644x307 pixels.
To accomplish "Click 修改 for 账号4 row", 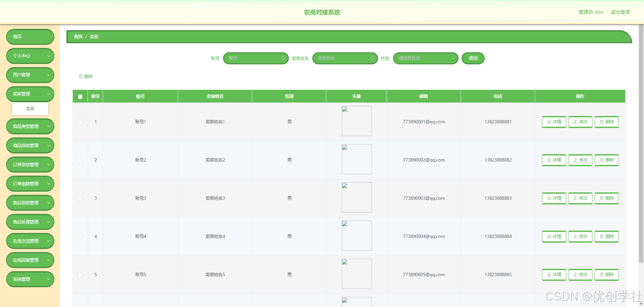I will [x=580, y=237].
